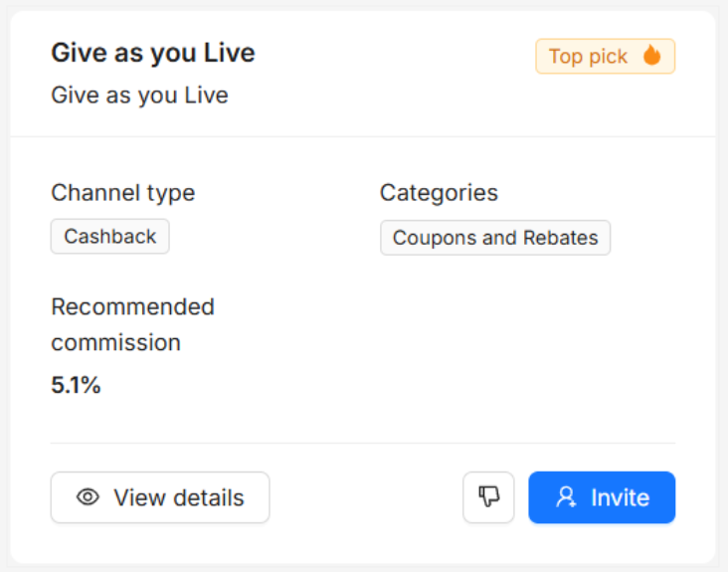Invite the Give as you Live partner

click(601, 497)
